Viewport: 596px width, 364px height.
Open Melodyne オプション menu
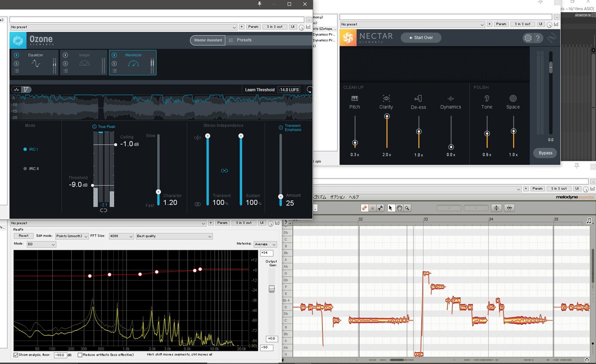click(x=337, y=197)
